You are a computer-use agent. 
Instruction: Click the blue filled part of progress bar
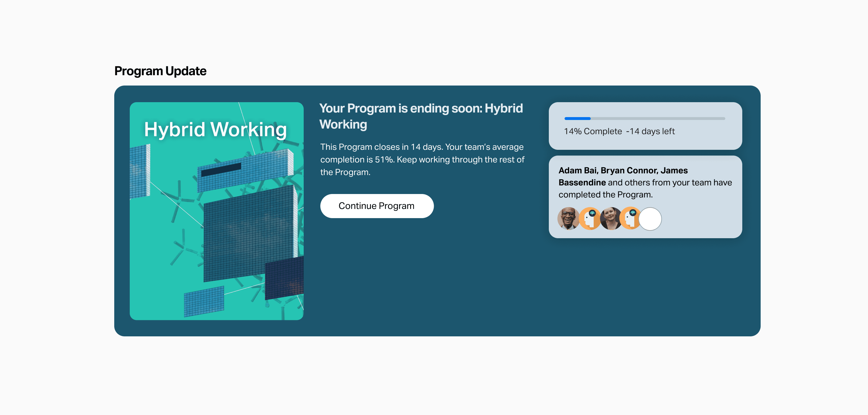point(577,119)
